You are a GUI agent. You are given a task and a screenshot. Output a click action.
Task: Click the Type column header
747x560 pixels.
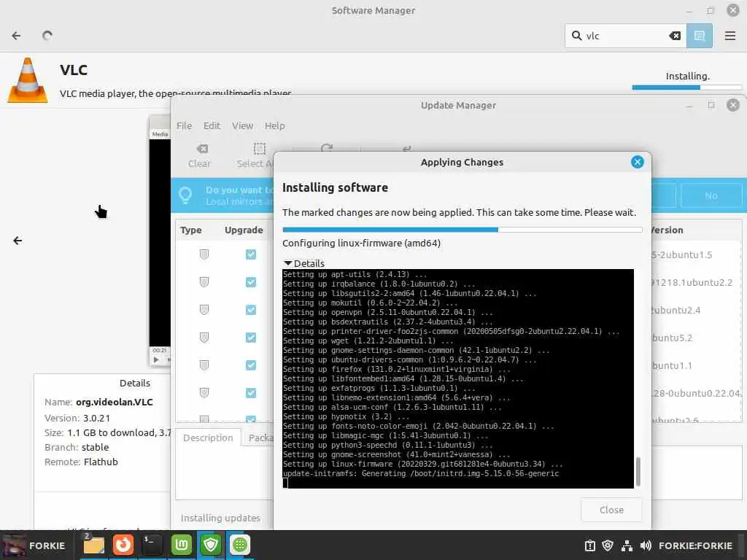pyautogui.click(x=191, y=230)
